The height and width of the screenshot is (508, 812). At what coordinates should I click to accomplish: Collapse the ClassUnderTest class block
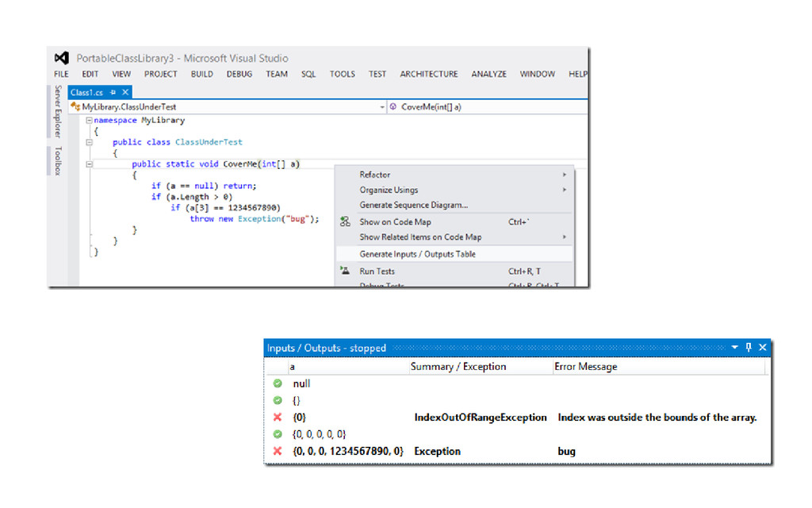pos(89,142)
